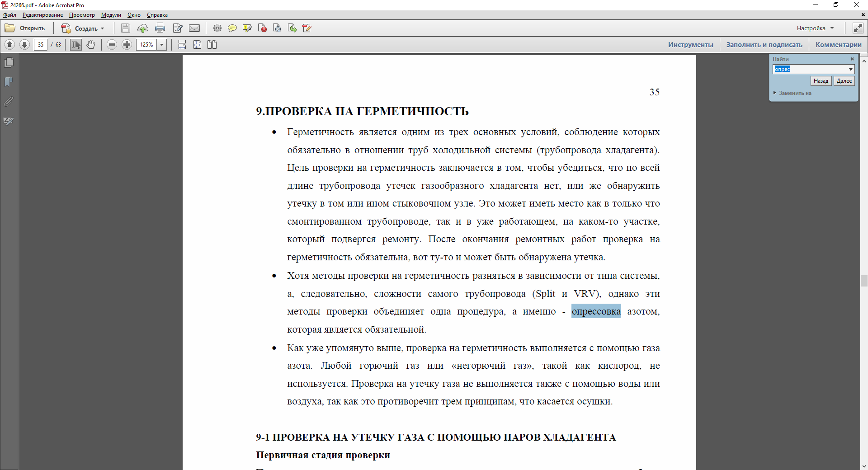Open the Bookmarks panel in sidebar

point(9,82)
